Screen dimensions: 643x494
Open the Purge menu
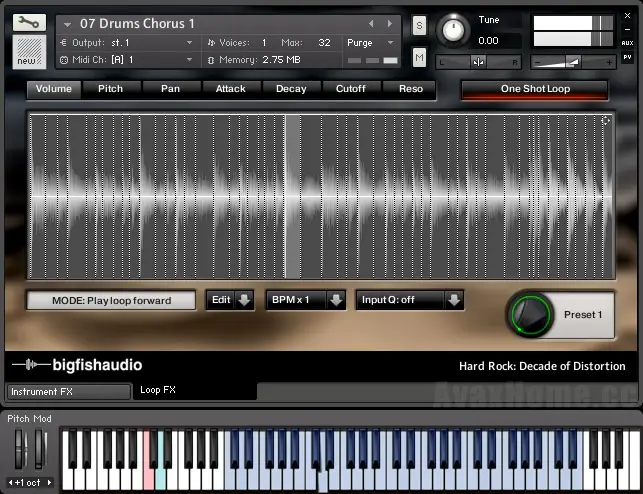coord(370,43)
